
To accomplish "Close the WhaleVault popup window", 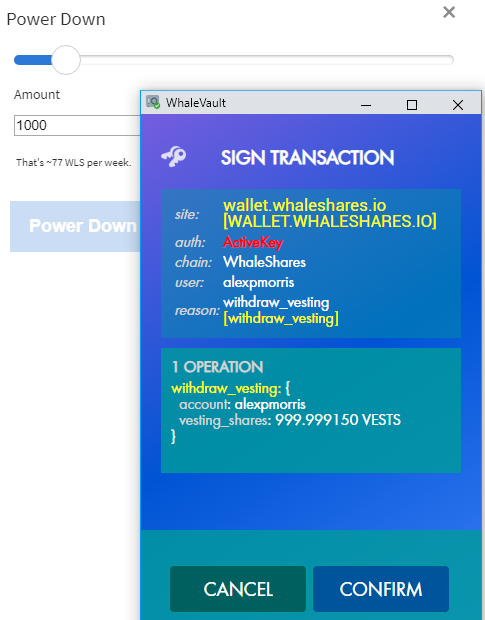I will (457, 105).
